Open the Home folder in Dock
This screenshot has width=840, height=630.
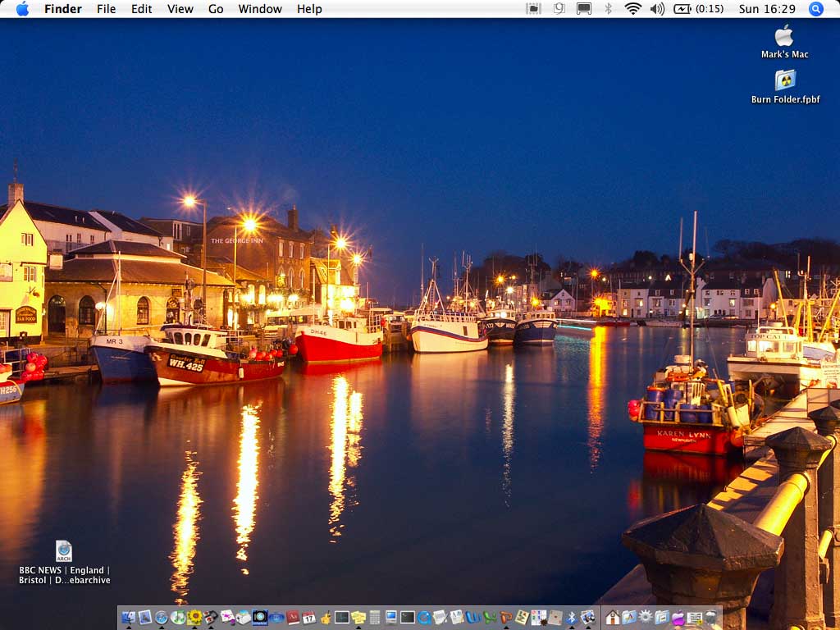click(x=613, y=617)
